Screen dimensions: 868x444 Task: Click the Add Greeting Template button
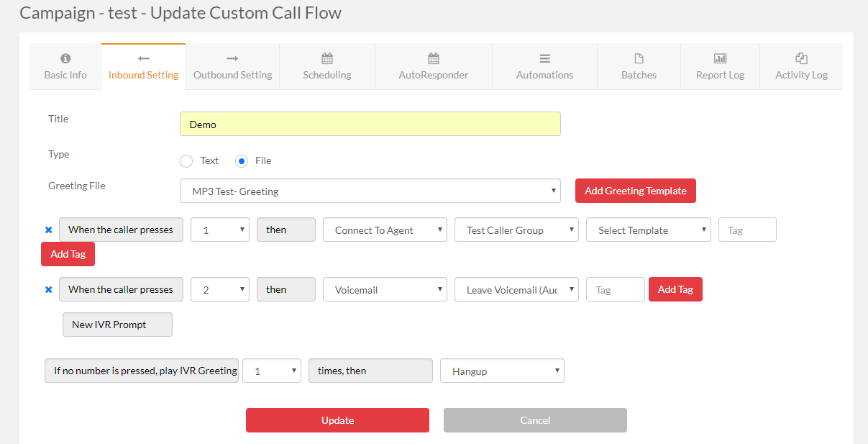635,191
